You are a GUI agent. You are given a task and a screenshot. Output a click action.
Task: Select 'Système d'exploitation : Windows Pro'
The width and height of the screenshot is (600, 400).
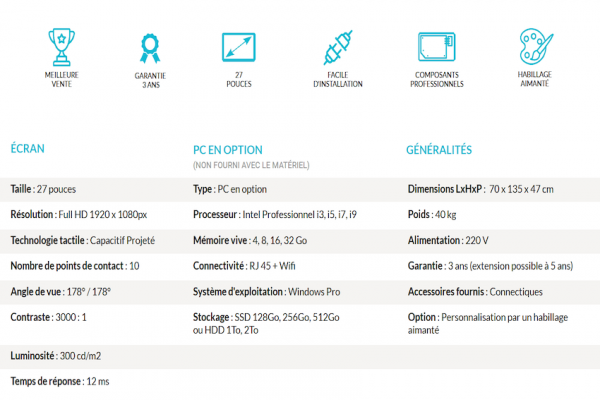pyautogui.click(x=267, y=292)
